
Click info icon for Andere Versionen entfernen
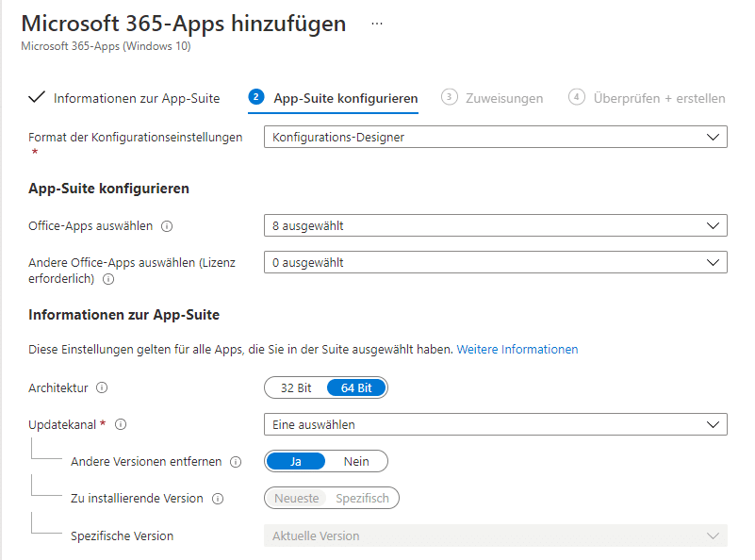point(236,462)
